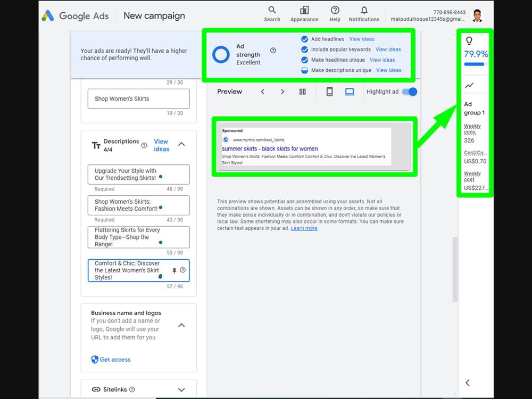Click the Weekly cost label
Image resolution: width=532 pixels, height=399 pixels.
click(x=472, y=177)
